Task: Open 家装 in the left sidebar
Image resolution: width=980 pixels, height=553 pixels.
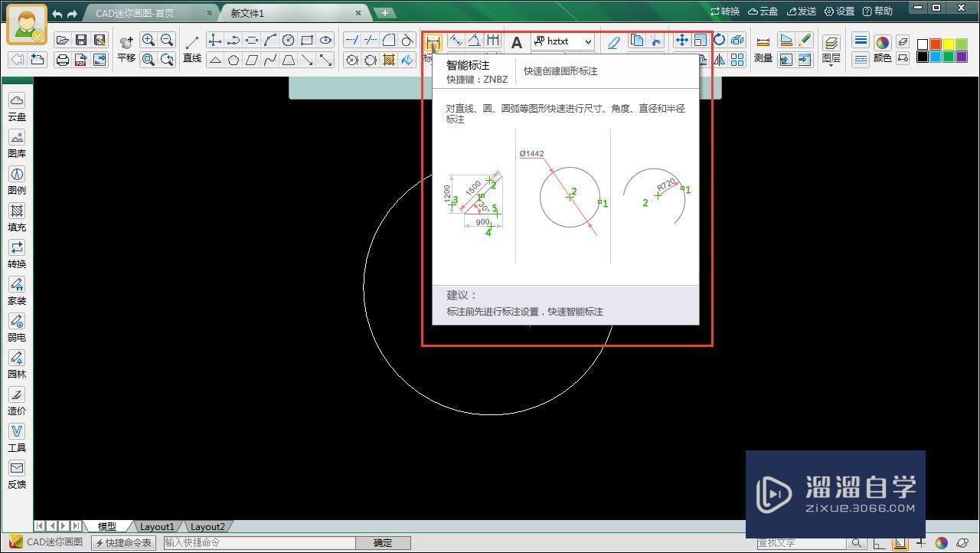Action: pos(17,291)
